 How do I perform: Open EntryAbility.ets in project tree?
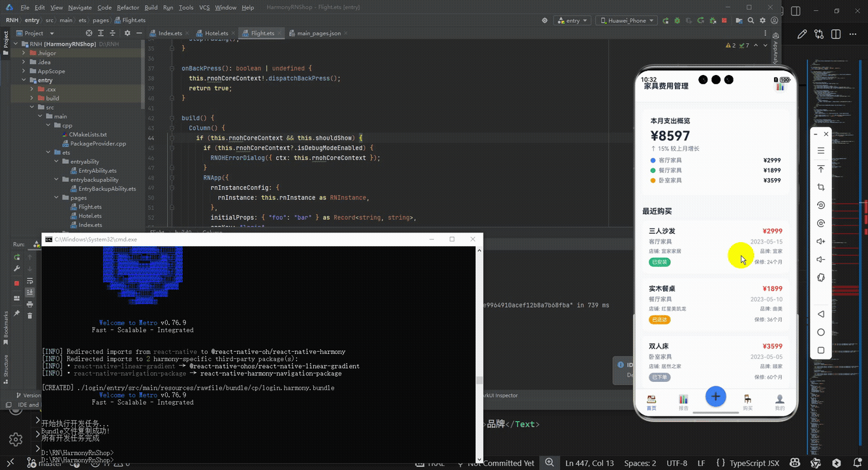point(97,170)
